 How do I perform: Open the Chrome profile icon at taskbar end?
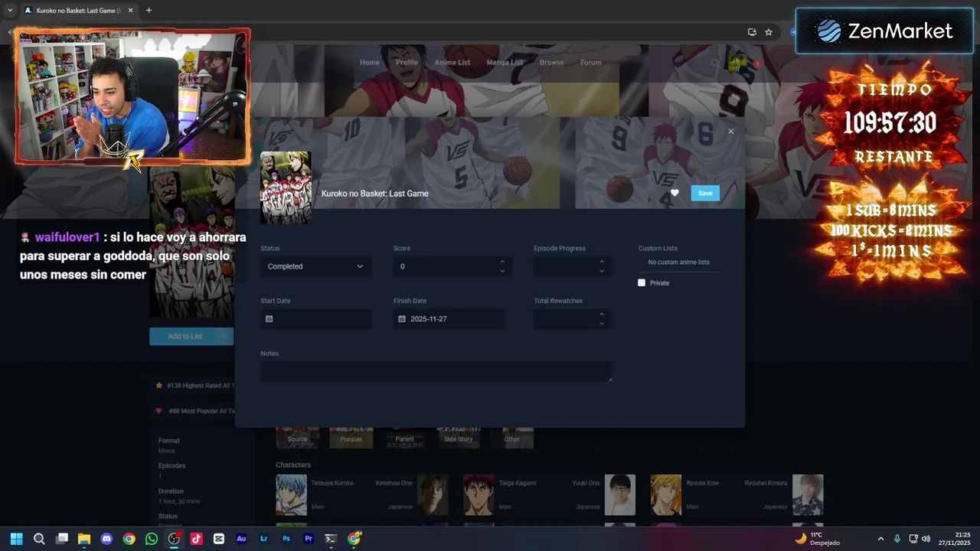click(x=354, y=539)
